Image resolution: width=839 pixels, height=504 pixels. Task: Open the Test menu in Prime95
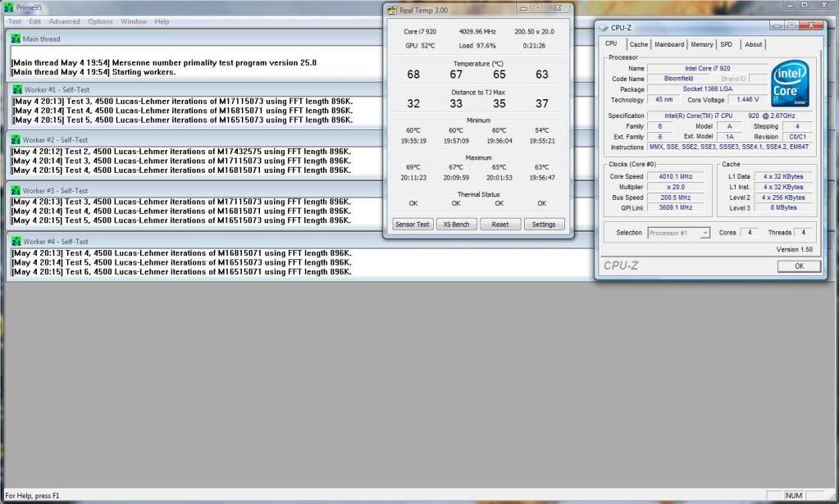(15, 21)
